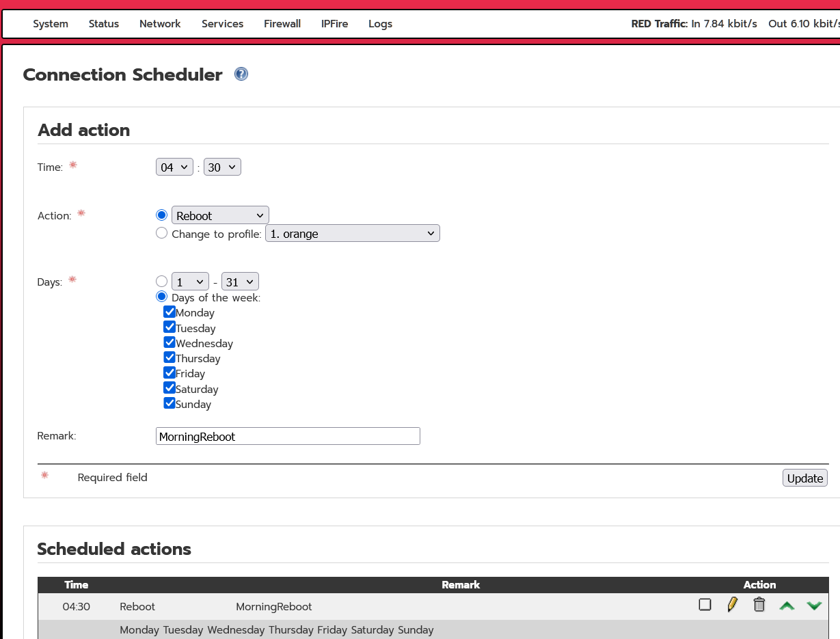This screenshot has width=840, height=639.
Task: Move MorningReboot action up with green arrow
Action: point(787,606)
